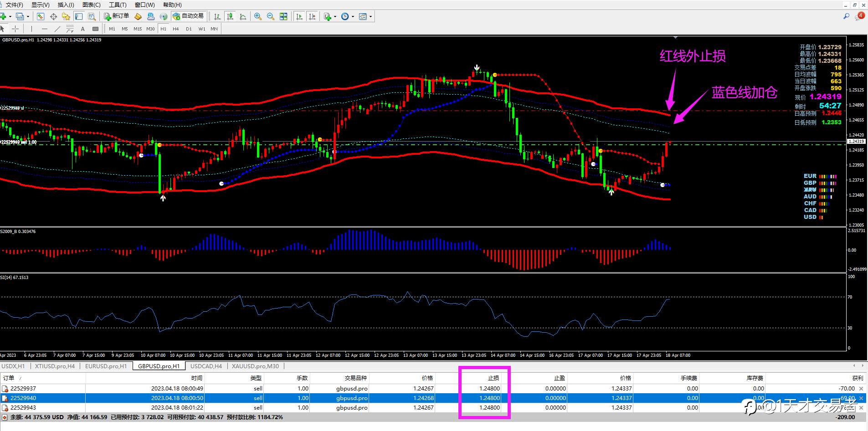Switch timeframe to H4

pyautogui.click(x=176, y=29)
